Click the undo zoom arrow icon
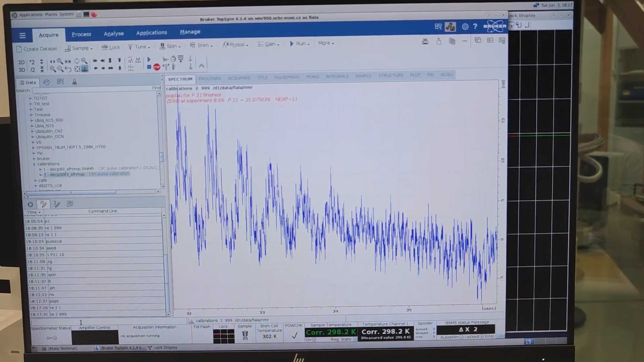Image resolution: width=644 pixels, height=362 pixels. (68, 69)
